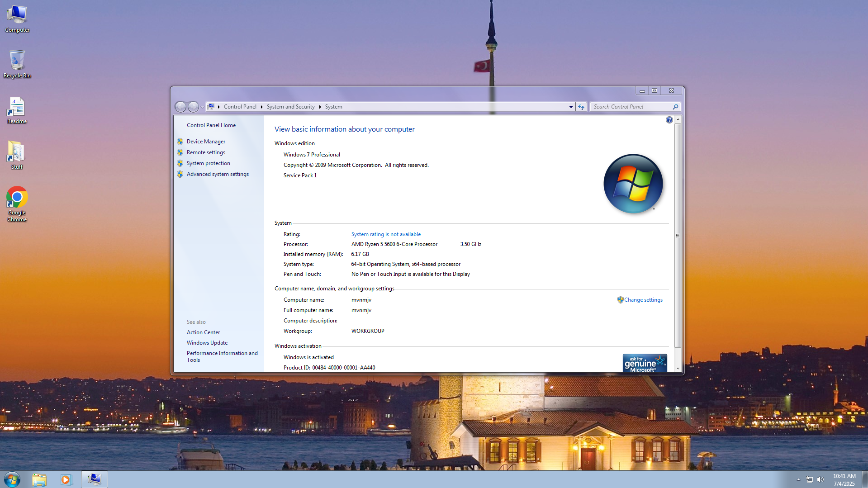
Task: Open Control Panel Home
Action: [x=211, y=125]
